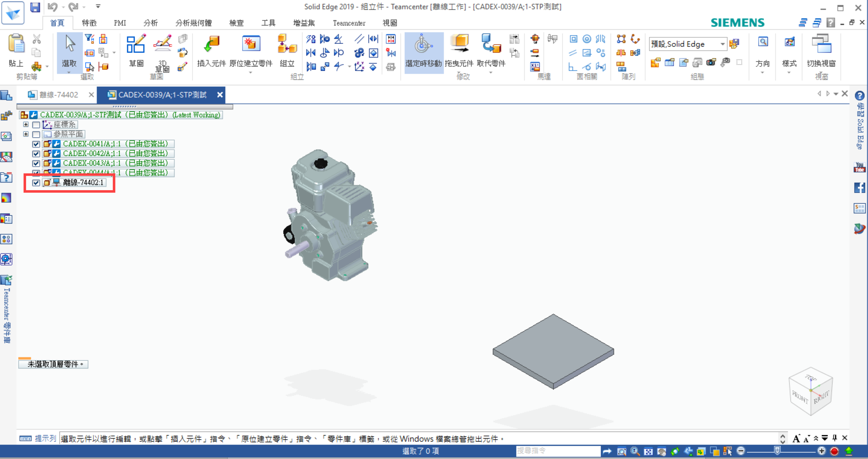Click Replace Part (取代零件) icon
The image size is (868, 459).
(491, 44)
